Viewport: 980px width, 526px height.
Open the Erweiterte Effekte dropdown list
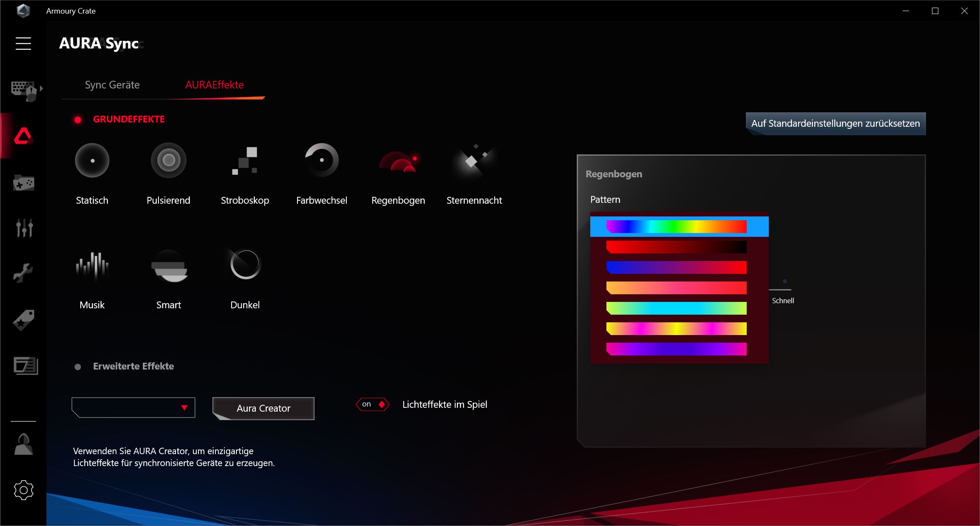click(133, 407)
